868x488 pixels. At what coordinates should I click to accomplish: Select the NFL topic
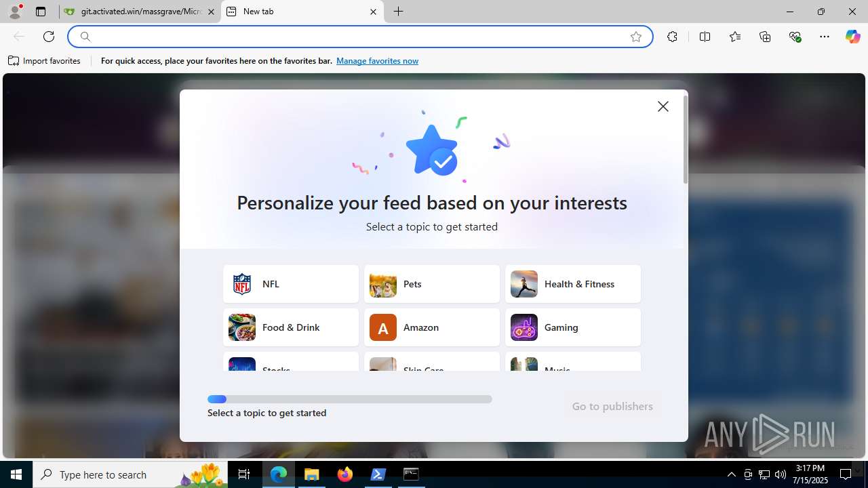click(291, 284)
